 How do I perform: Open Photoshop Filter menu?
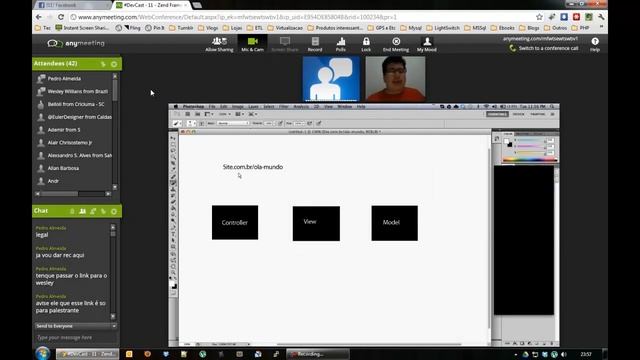(x=284, y=107)
